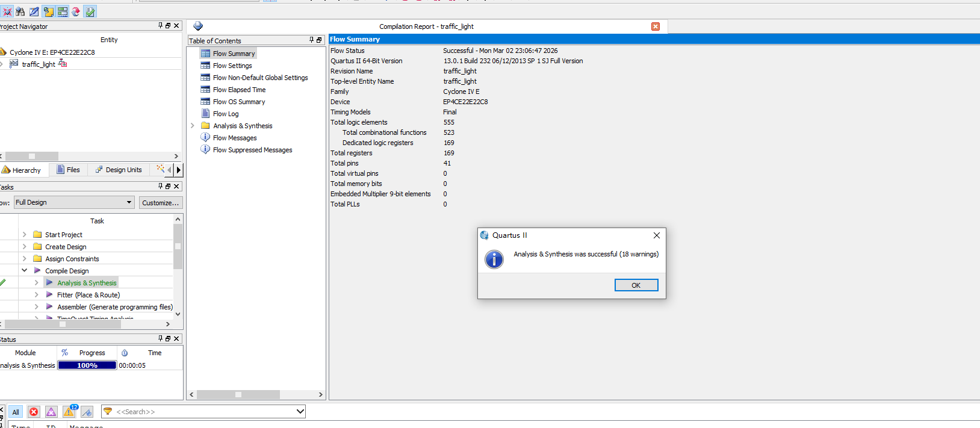Expand Analysis & Synthesis folder in Table of Contents
Viewport: 980px width, 428px height.
pyautogui.click(x=193, y=125)
